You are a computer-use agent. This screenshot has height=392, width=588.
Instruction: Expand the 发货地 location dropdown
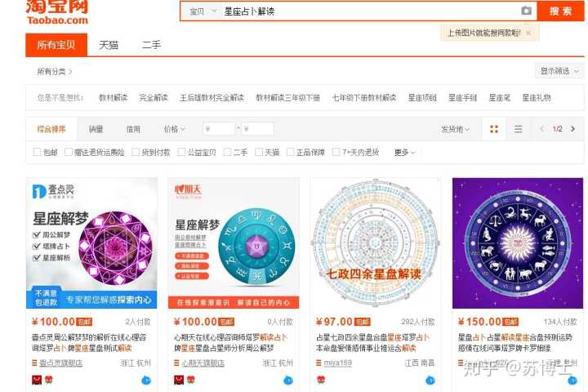[x=456, y=129]
